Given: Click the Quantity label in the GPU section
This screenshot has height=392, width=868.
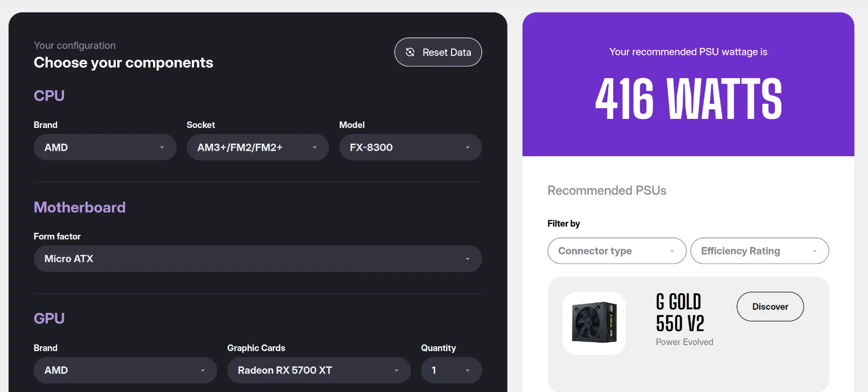Looking at the screenshot, I should point(438,348).
